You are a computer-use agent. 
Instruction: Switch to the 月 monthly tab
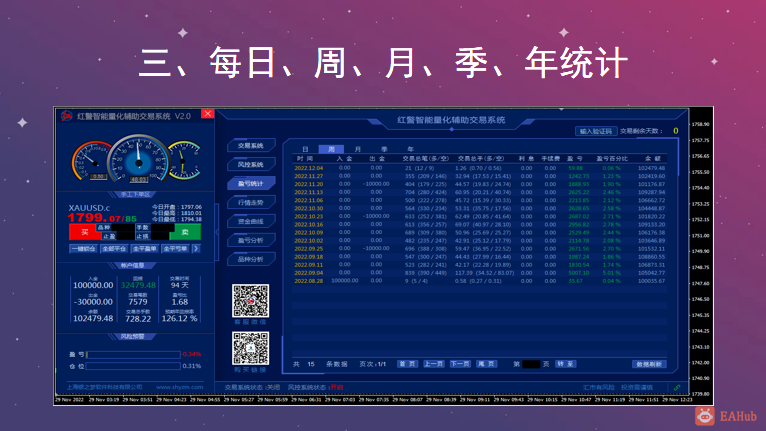tap(358, 149)
